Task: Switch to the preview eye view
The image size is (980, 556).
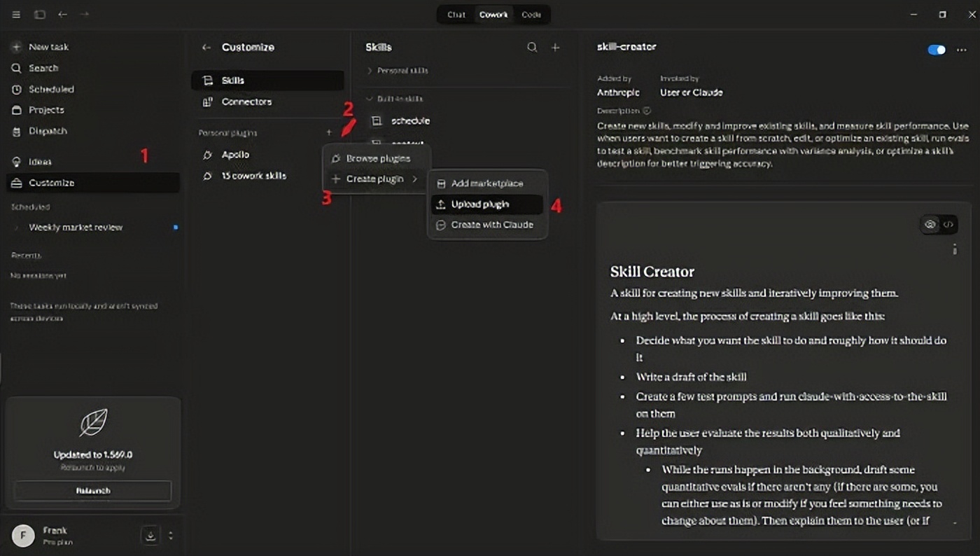Action: click(930, 225)
